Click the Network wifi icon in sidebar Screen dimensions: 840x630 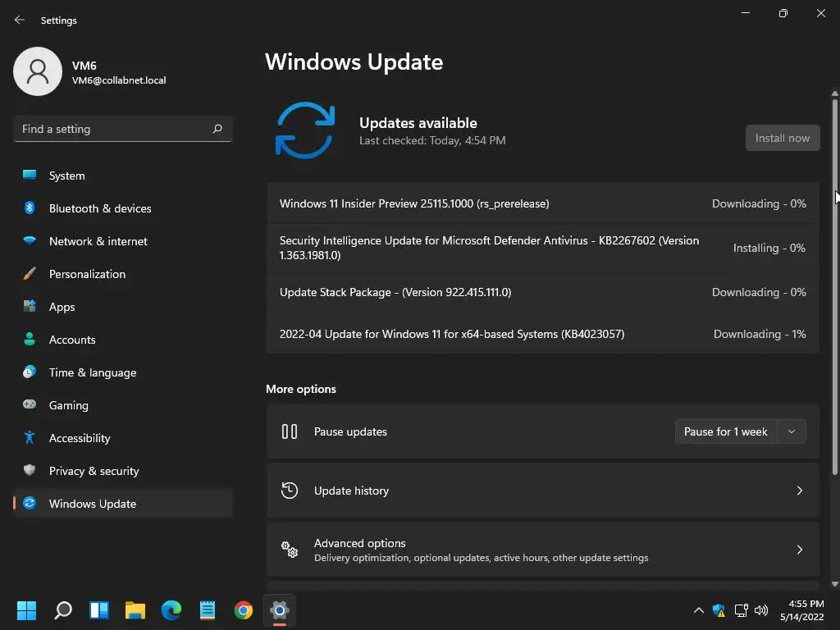pyautogui.click(x=30, y=240)
